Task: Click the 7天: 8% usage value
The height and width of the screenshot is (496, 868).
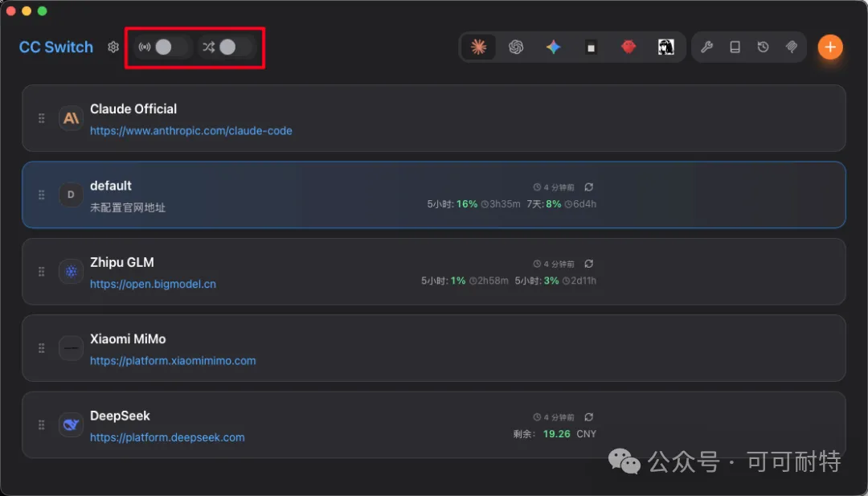Action: click(545, 204)
